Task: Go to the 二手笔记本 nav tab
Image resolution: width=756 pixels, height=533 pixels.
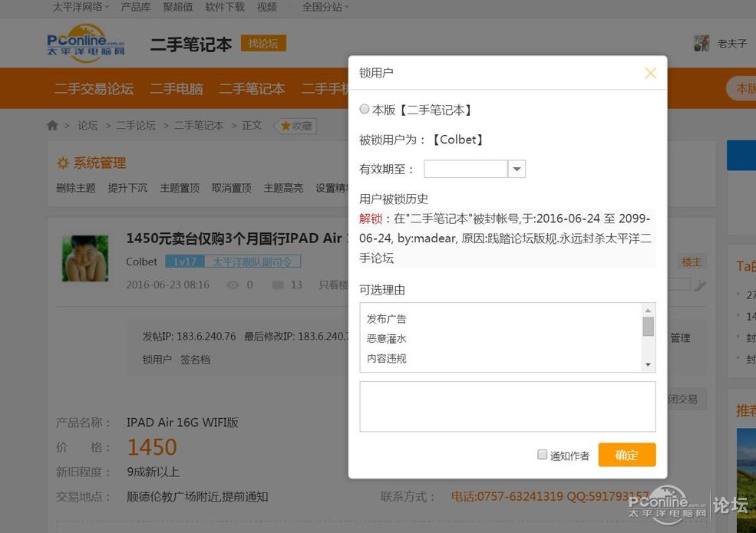Action: (253, 89)
